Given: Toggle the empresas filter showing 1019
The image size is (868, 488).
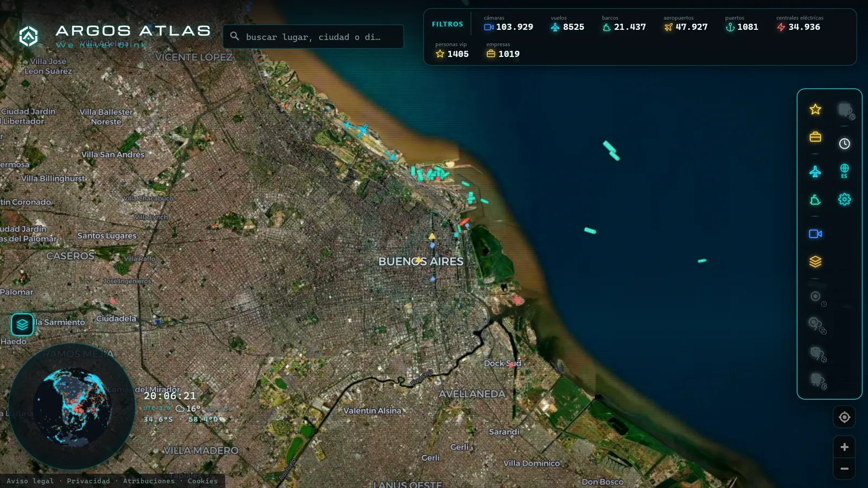Looking at the screenshot, I should tap(503, 50).
